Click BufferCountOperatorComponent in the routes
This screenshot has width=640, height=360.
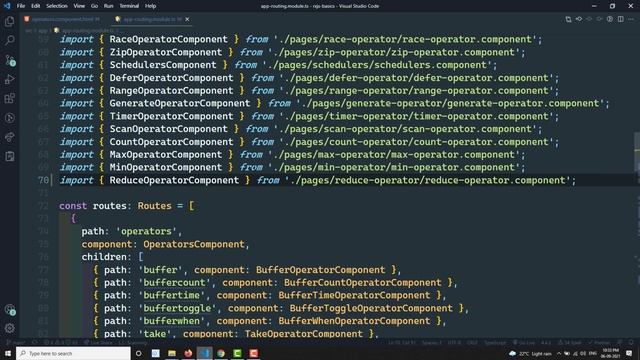(x=362, y=282)
